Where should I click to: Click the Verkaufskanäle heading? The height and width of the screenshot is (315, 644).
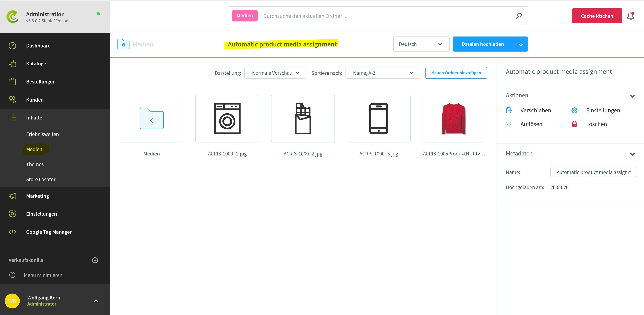tap(26, 260)
